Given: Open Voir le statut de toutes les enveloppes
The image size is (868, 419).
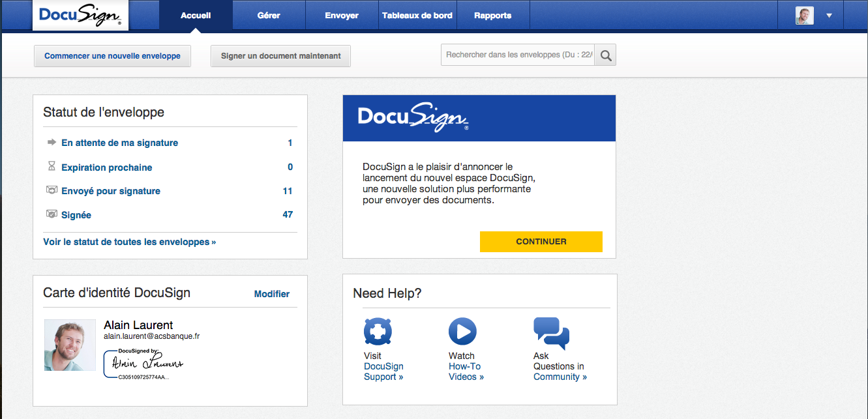Looking at the screenshot, I should 129,242.
